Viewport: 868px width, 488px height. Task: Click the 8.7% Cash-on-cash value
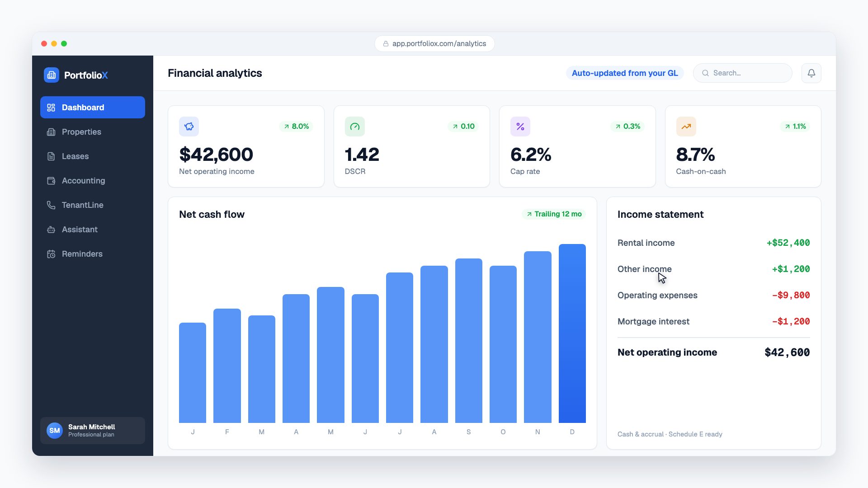pyautogui.click(x=695, y=155)
